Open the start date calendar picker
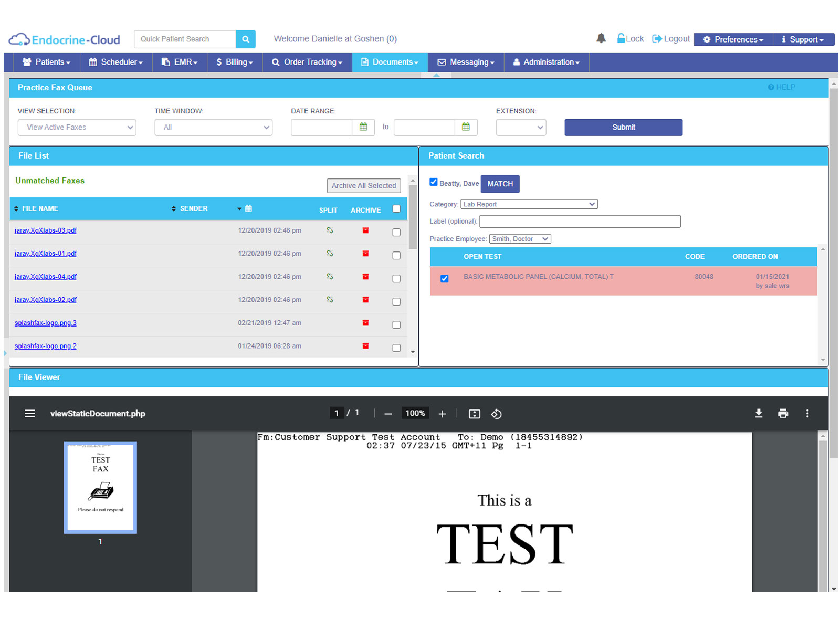This screenshot has height=630, width=840. (363, 127)
